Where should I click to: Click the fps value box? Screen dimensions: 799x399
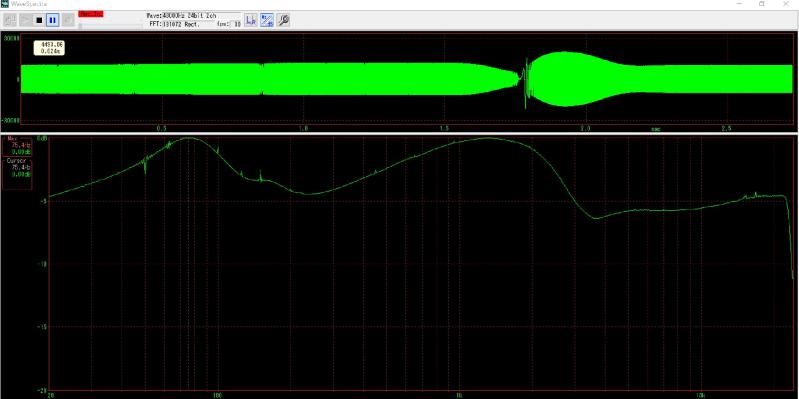(237, 23)
